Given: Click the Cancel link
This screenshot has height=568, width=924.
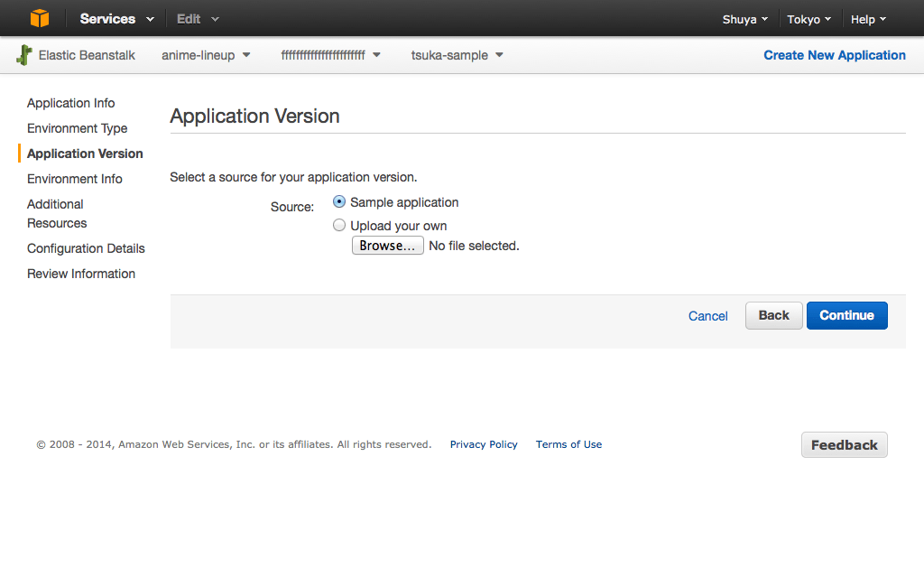Looking at the screenshot, I should pyautogui.click(x=707, y=316).
